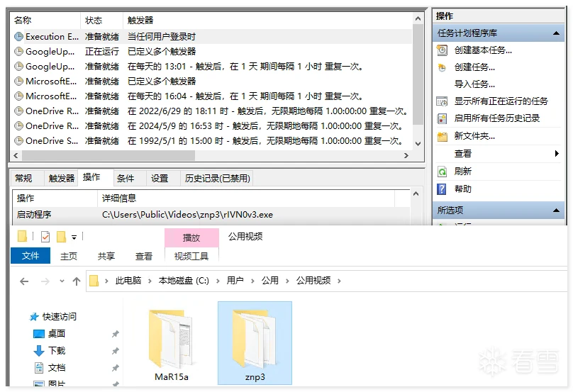Viewport: 573px width, 392px height.
Task: Click the 启用所有任务历史记录 icon
Action: tap(442, 118)
